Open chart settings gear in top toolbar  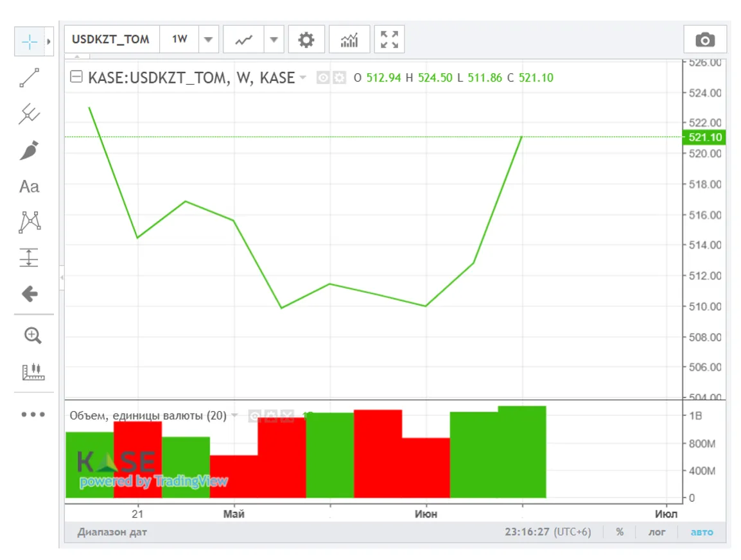[x=306, y=40]
